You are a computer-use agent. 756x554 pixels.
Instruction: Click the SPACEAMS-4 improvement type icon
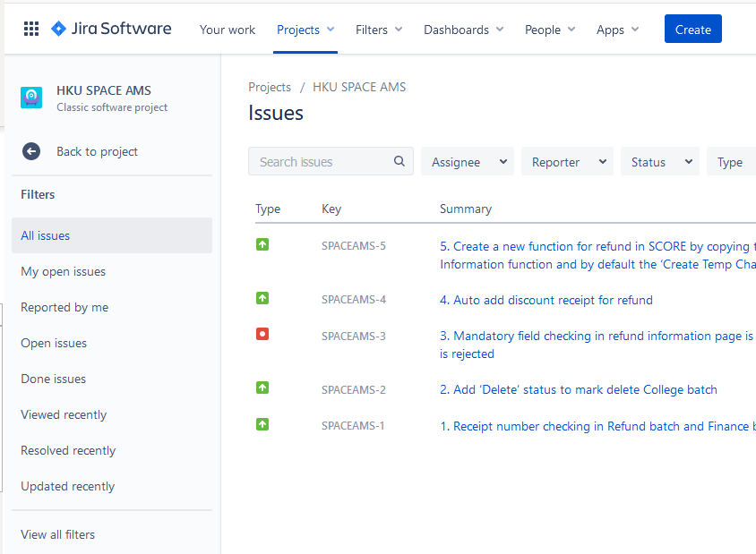click(x=262, y=298)
